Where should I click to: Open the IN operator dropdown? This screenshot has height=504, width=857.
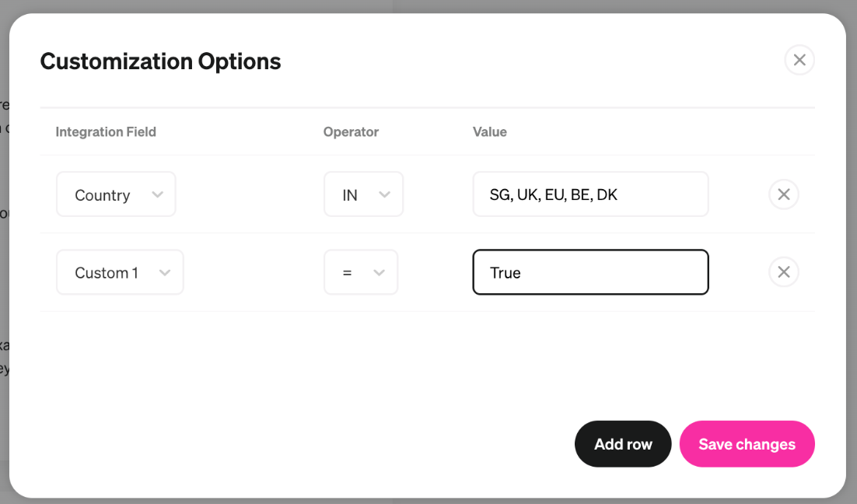363,194
